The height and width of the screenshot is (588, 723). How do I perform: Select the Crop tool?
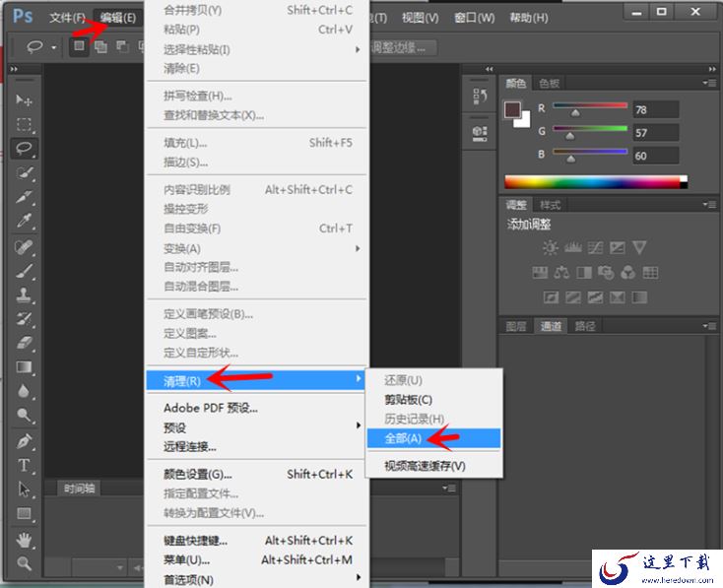pyautogui.click(x=24, y=197)
